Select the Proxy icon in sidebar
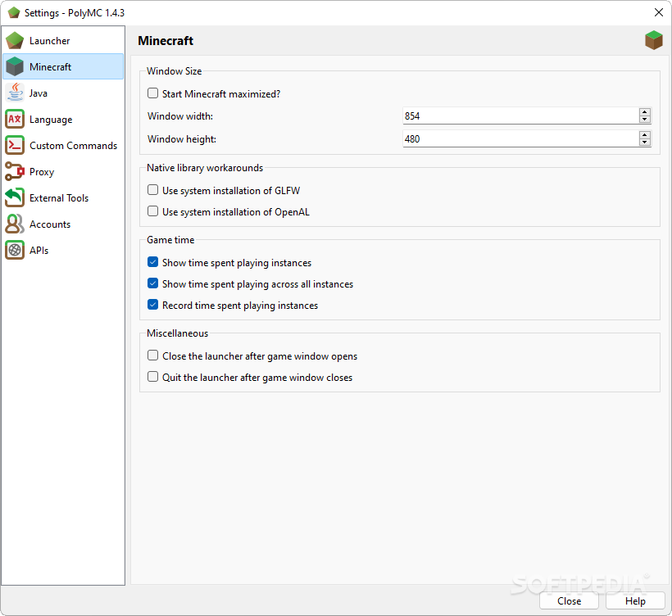The image size is (672, 616). 15,172
